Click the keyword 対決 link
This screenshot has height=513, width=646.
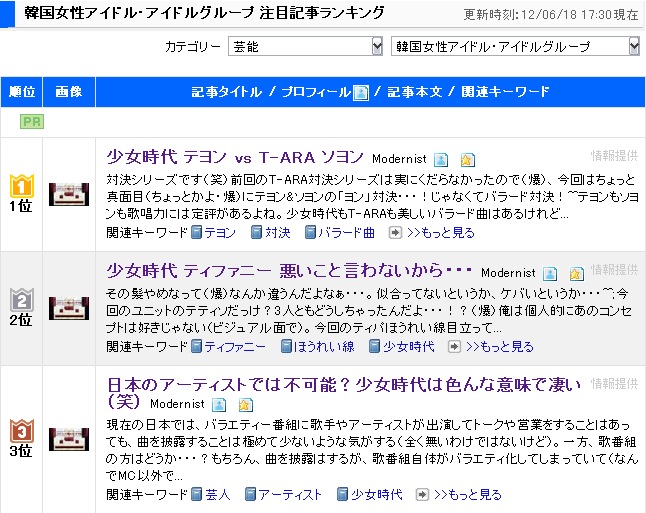tap(278, 233)
